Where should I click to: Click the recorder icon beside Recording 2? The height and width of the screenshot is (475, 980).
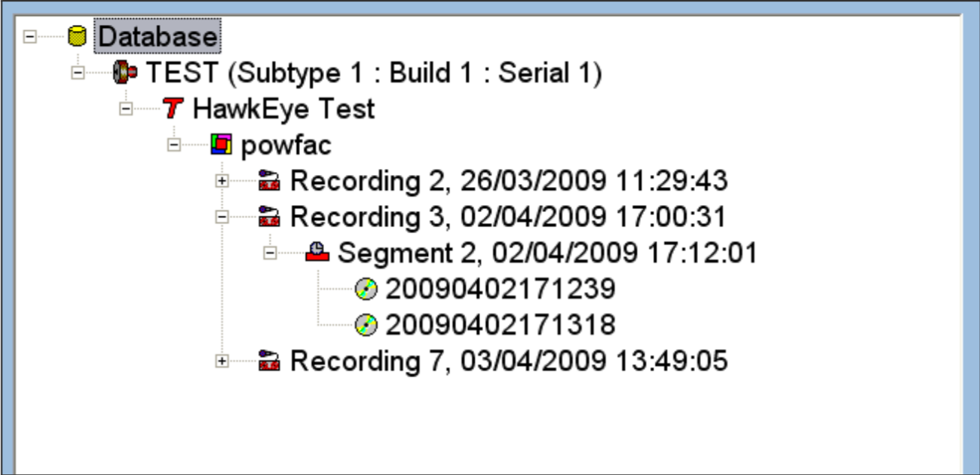[x=269, y=181]
